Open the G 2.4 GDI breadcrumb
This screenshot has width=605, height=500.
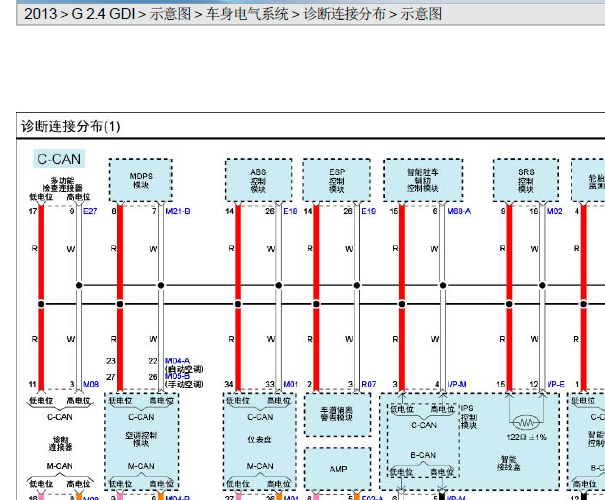pos(103,14)
